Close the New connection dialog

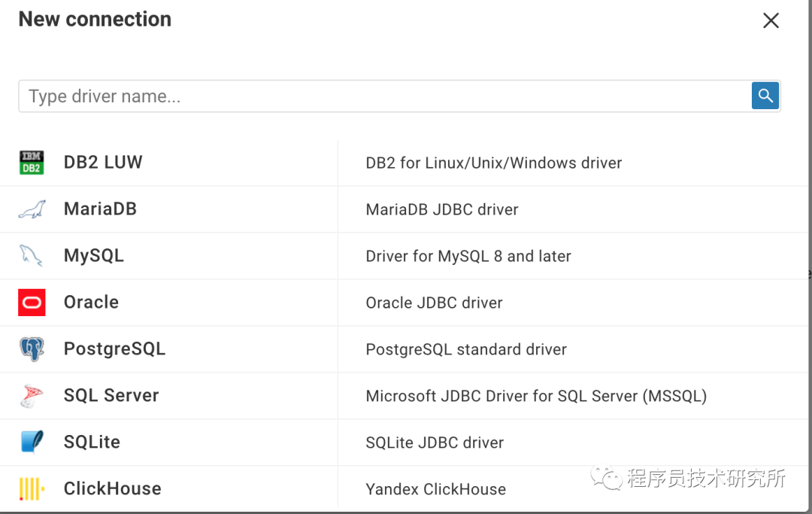click(x=771, y=20)
